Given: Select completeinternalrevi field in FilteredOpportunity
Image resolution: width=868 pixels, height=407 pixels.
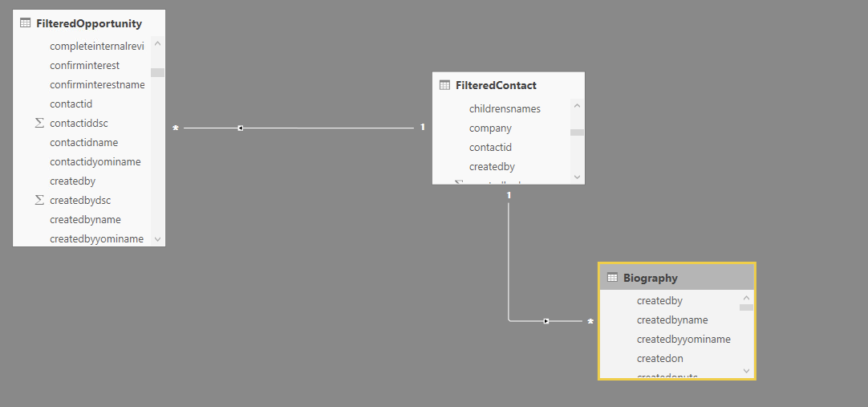Looking at the screenshot, I should [97, 46].
